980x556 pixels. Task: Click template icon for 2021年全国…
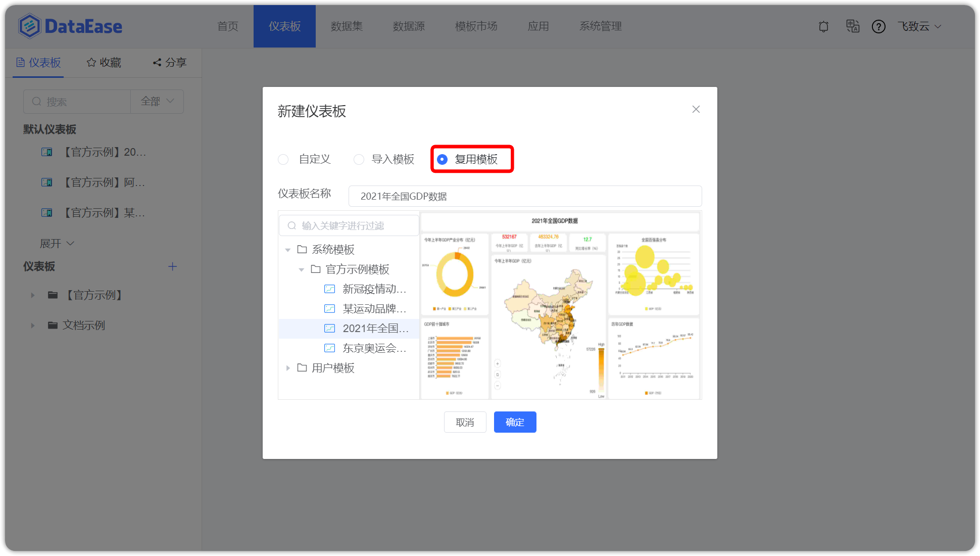330,328
